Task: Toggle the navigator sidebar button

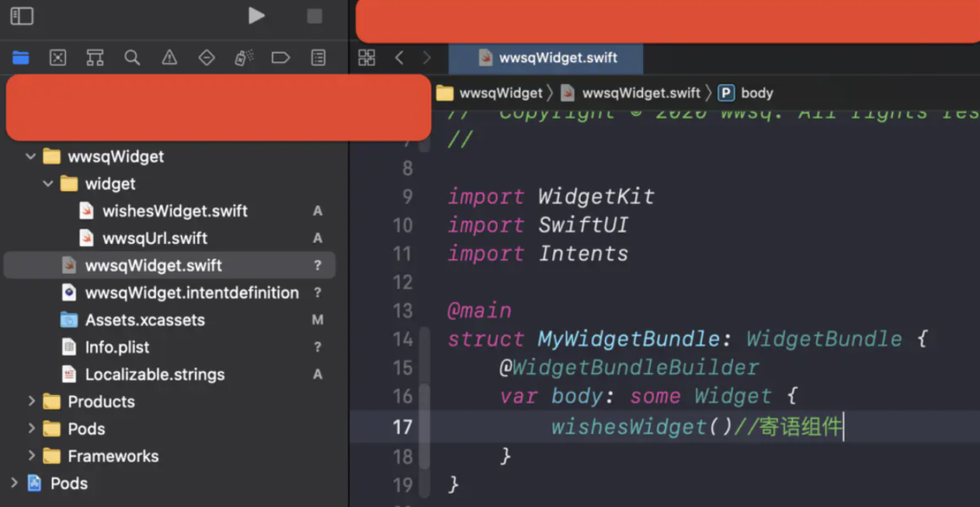Action: pyautogui.click(x=22, y=16)
